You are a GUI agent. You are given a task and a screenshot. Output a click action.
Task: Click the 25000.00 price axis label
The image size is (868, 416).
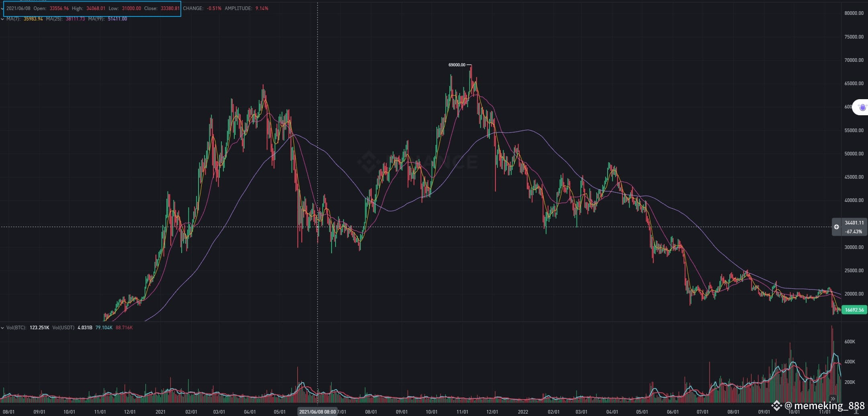point(854,271)
